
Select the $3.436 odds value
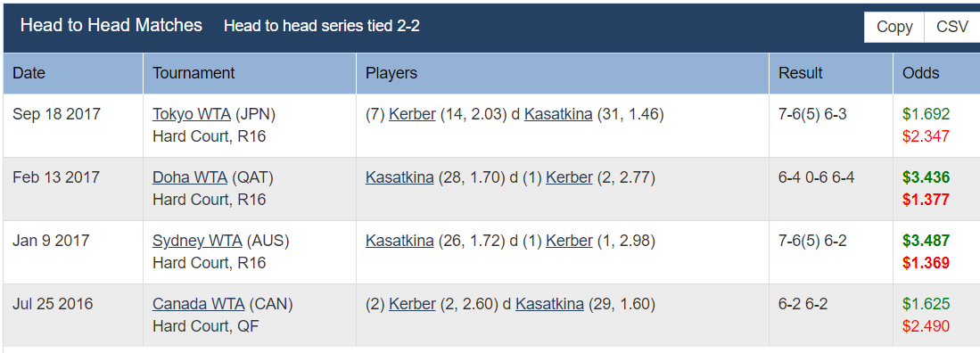(926, 177)
